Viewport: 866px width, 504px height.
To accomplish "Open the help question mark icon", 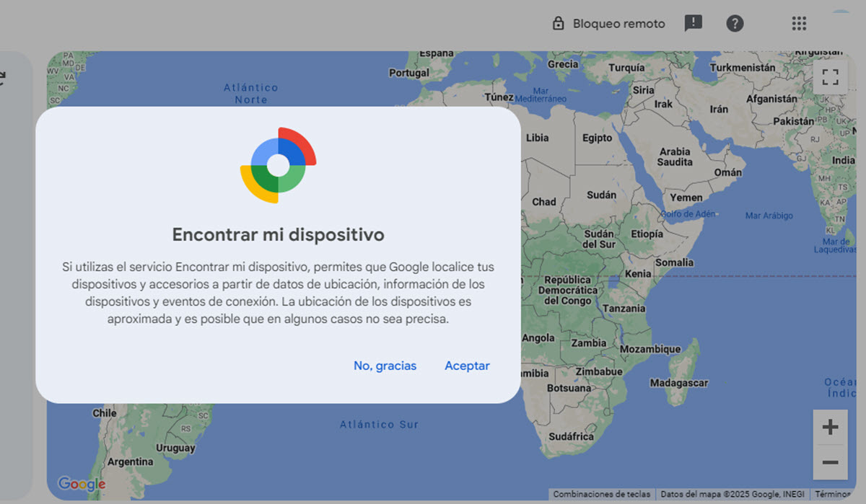I will tap(735, 24).
